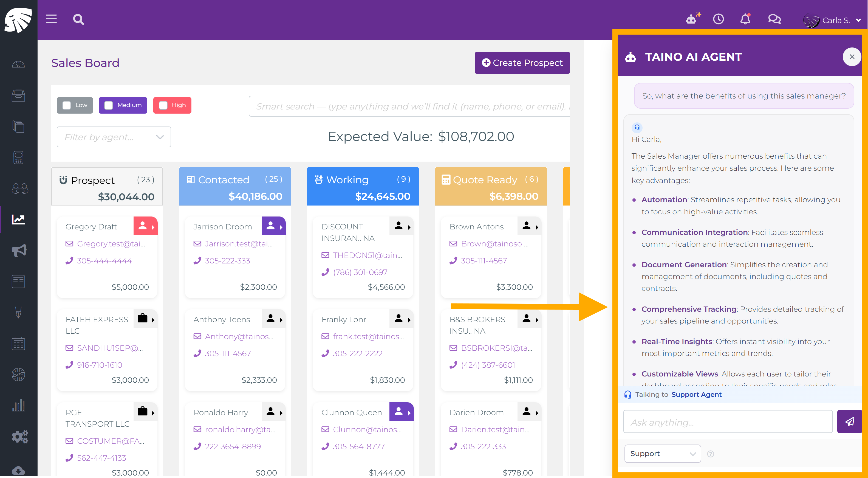The height and width of the screenshot is (478, 868).
Task: Open the clock history icon
Action: point(718,19)
